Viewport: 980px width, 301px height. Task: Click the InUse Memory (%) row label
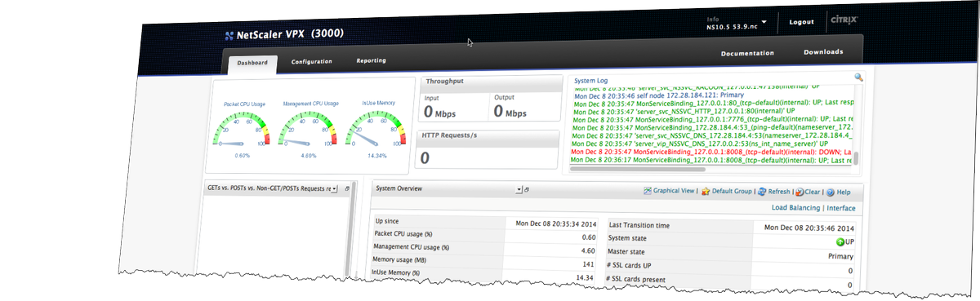tap(396, 272)
